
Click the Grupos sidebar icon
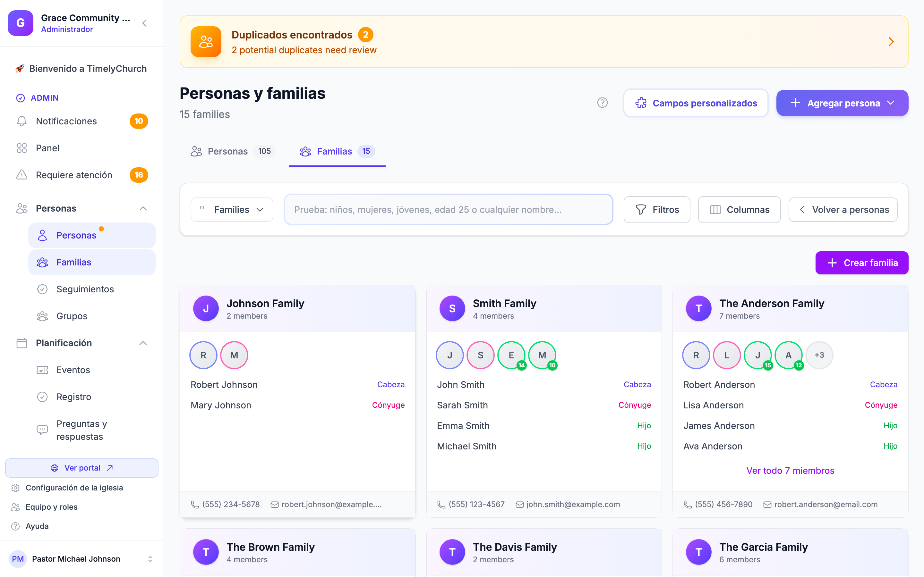tap(42, 316)
